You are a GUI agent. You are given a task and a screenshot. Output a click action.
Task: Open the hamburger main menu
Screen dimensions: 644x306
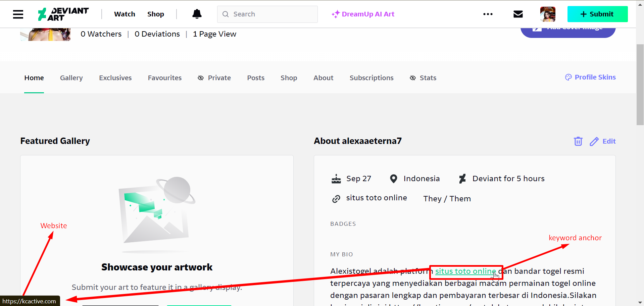tap(18, 14)
